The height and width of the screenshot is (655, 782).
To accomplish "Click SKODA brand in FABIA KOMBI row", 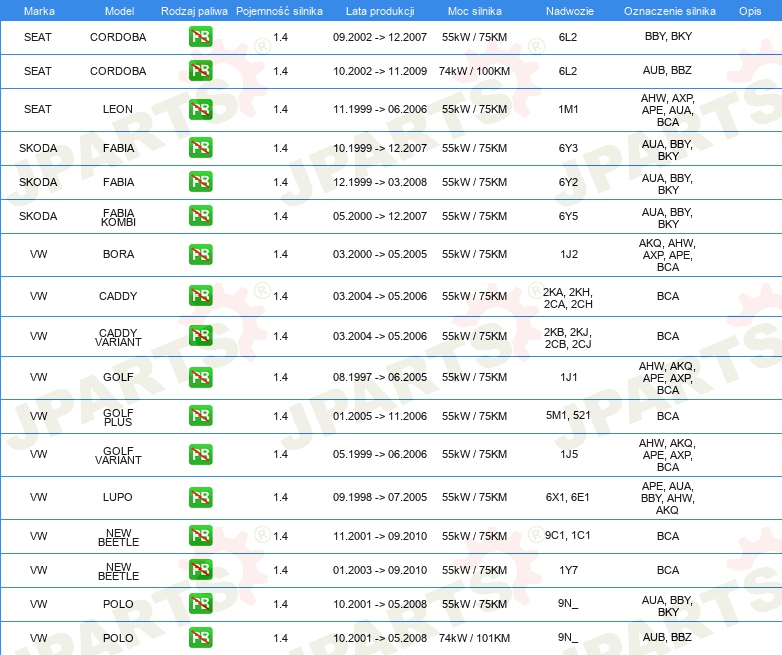I will click(38, 216).
